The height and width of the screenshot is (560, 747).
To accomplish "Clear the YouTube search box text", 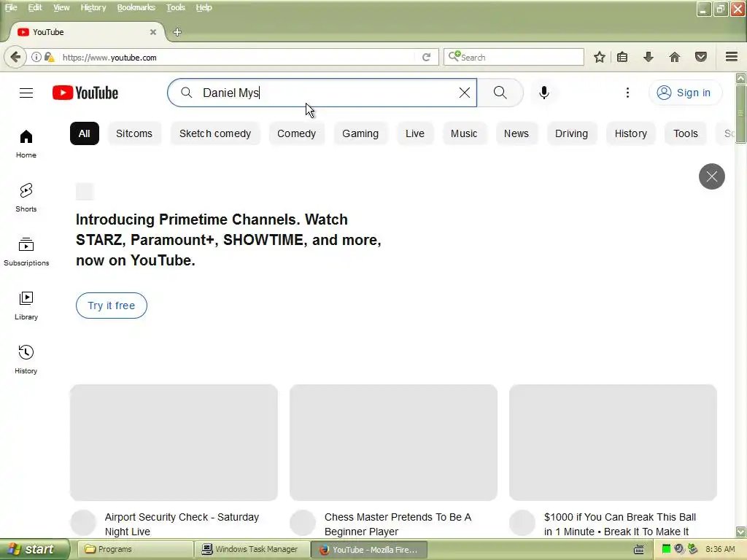I will tap(465, 93).
